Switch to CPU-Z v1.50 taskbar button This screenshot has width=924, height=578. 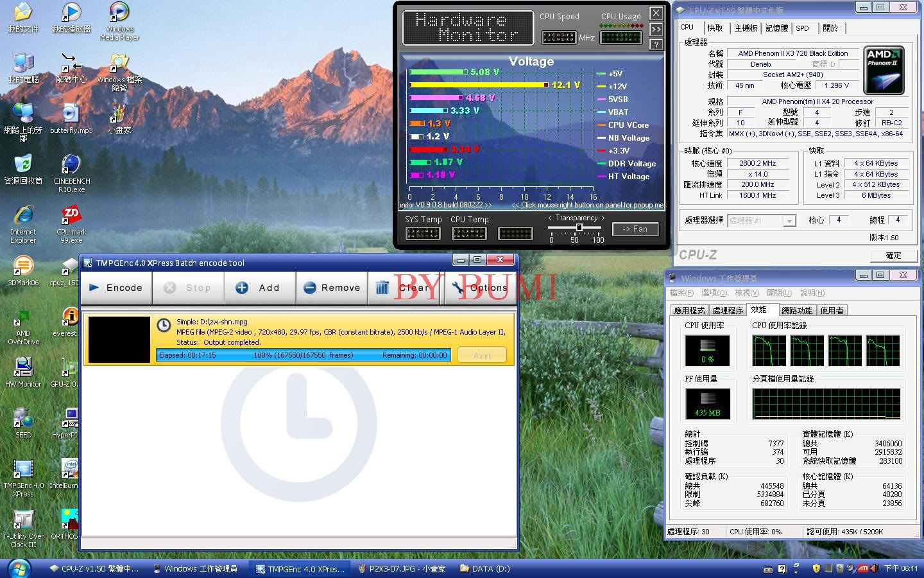coord(94,569)
